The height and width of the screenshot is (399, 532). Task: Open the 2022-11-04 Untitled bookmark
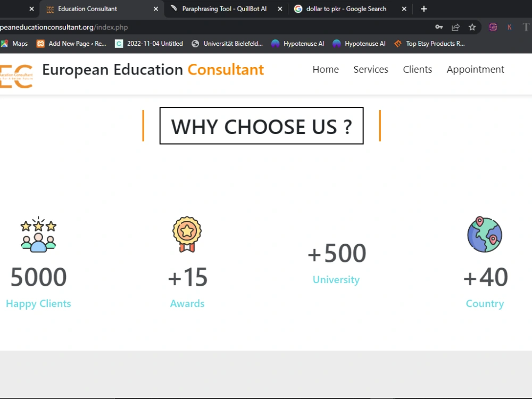[149, 44]
